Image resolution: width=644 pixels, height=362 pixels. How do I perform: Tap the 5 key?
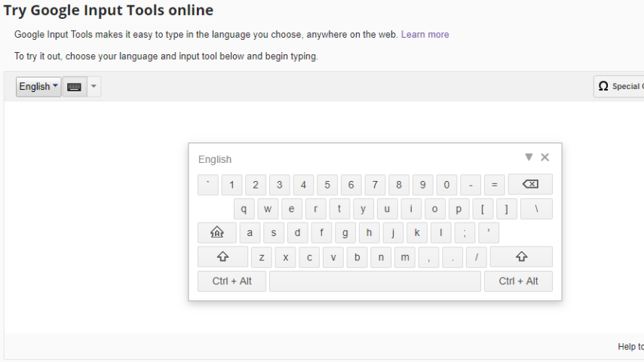tap(327, 185)
